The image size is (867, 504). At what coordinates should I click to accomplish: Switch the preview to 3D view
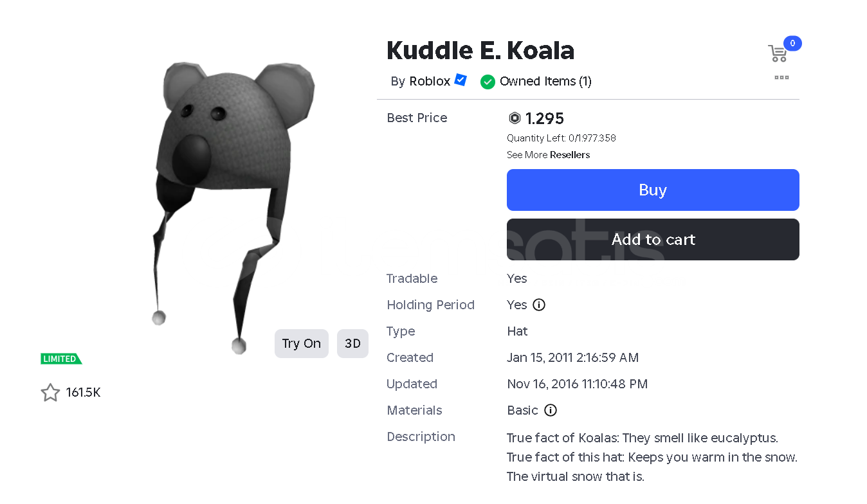(352, 343)
